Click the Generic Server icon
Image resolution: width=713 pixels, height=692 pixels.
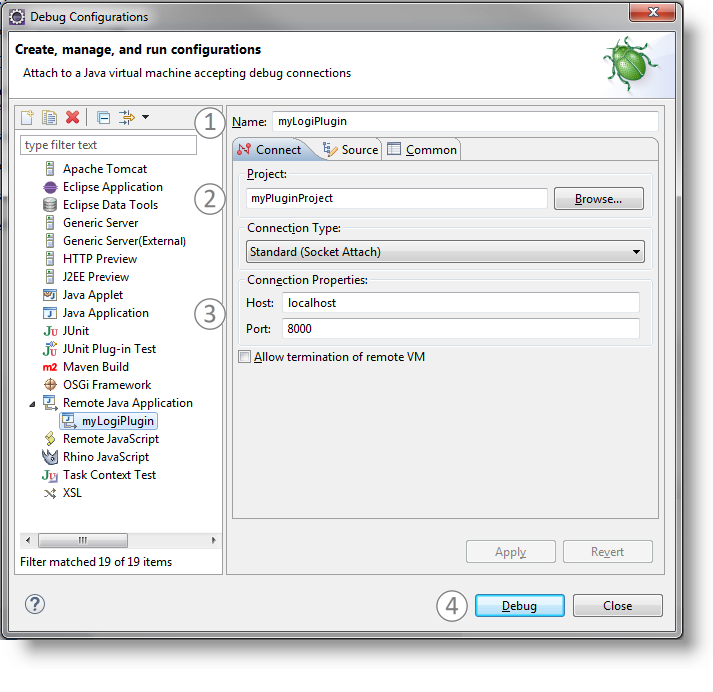pos(50,223)
